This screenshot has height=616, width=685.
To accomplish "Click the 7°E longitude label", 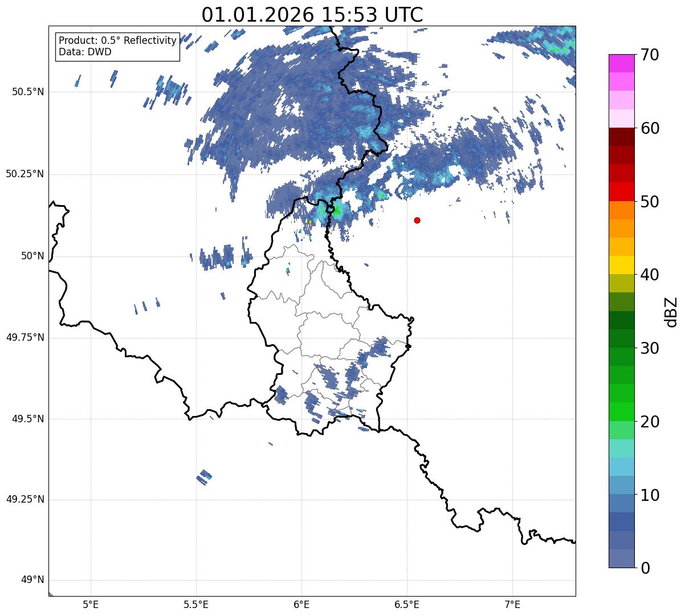I will pyautogui.click(x=512, y=604).
